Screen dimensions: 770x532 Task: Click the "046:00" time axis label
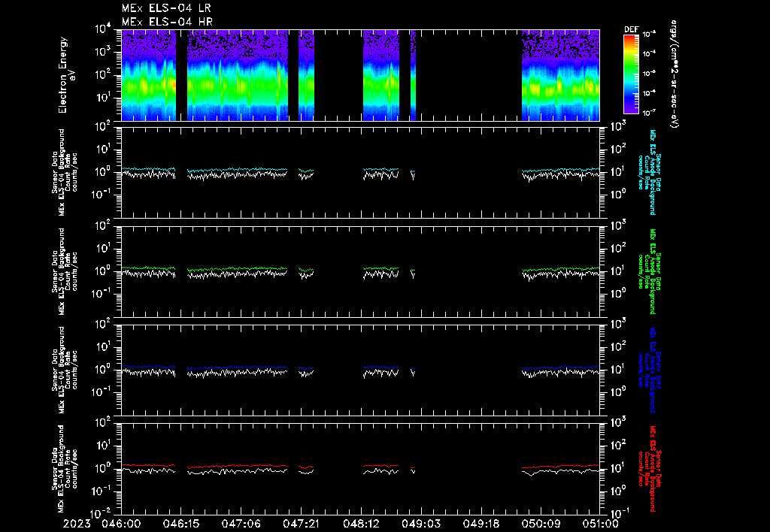coord(121,524)
